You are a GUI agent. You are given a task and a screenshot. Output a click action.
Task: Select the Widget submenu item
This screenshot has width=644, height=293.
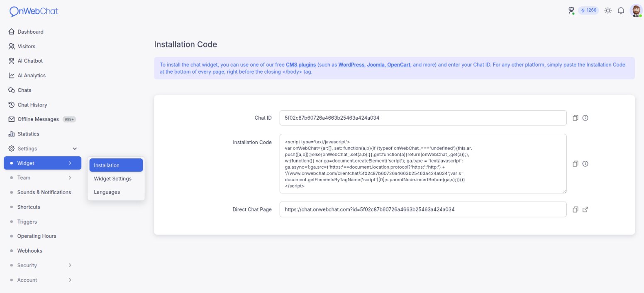42,163
